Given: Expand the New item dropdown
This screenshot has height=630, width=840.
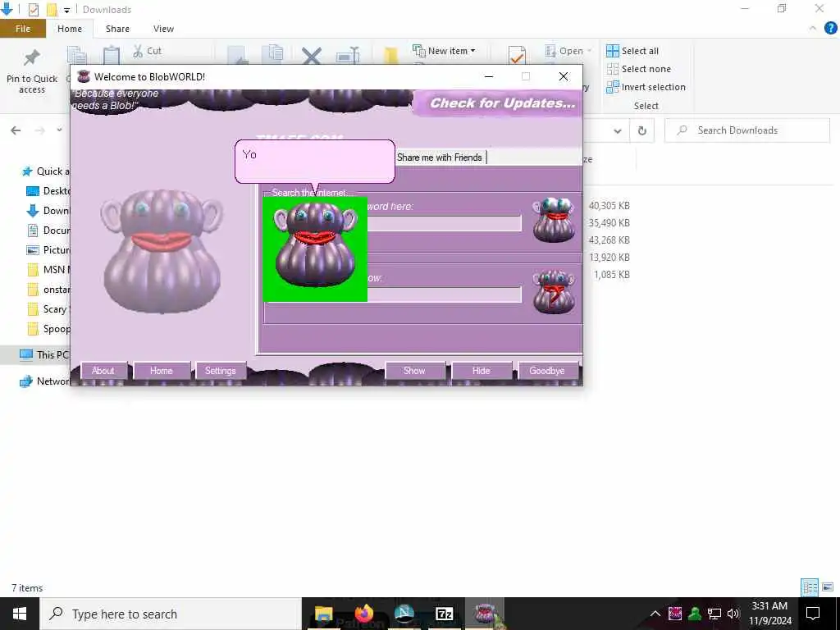Looking at the screenshot, I should click(x=444, y=51).
